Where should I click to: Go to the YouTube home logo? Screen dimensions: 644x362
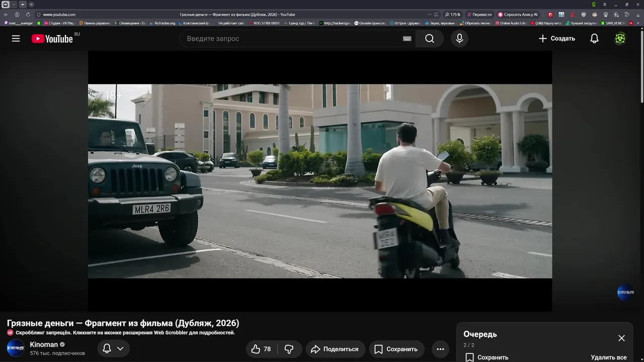tap(52, 39)
